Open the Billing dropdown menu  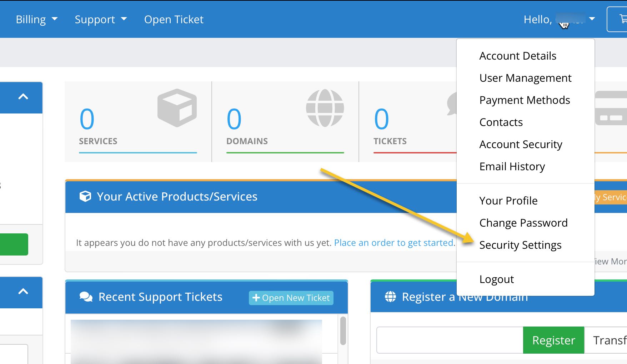36,19
